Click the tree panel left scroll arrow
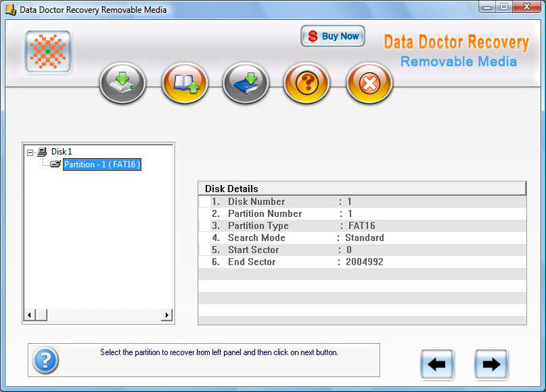The width and height of the screenshot is (546, 392). pyautogui.click(x=29, y=315)
